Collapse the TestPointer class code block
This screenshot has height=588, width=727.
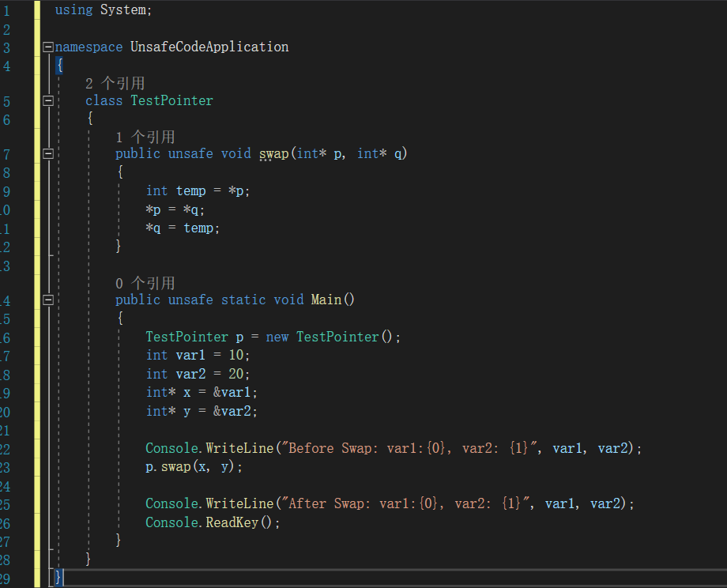(x=47, y=100)
